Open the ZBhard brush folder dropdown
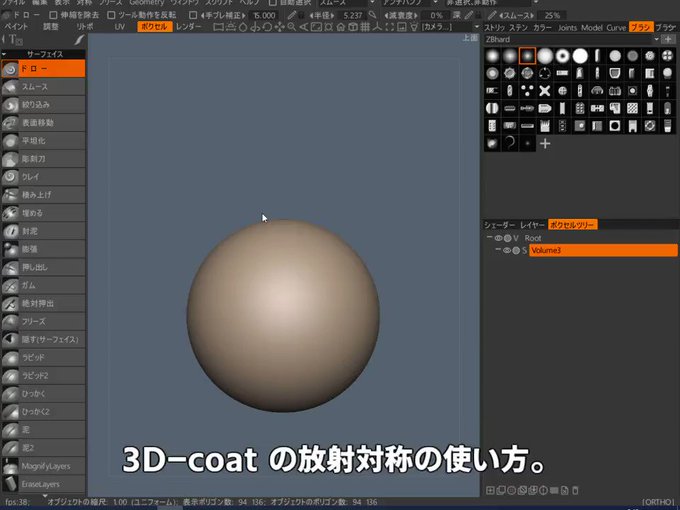Image resolution: width=680 pixels, height=510 pixels. point(657,39)
